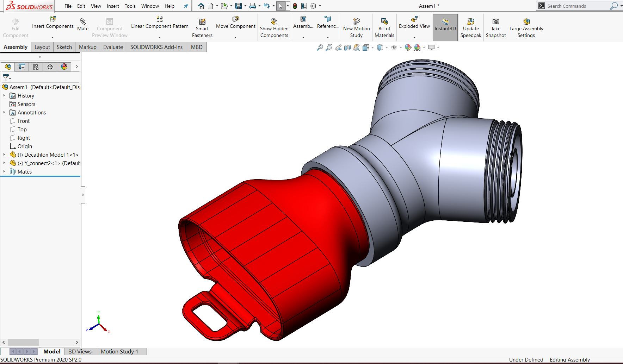
Task: Click the Apply Scene icon
Action: (417, 48)
